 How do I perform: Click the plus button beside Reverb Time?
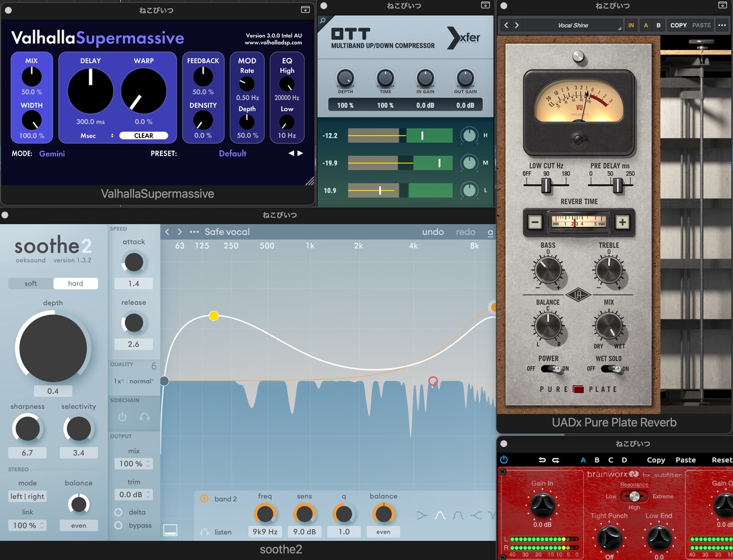[x=622, y=222]
